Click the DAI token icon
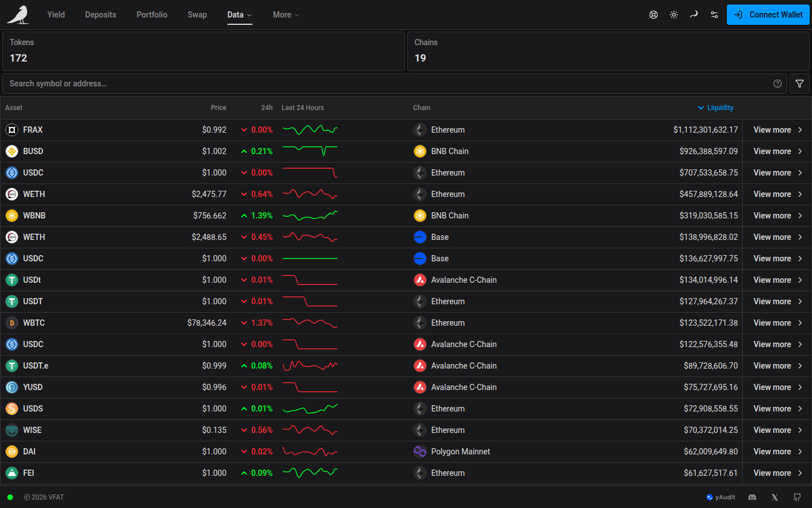 coord(12,452)
